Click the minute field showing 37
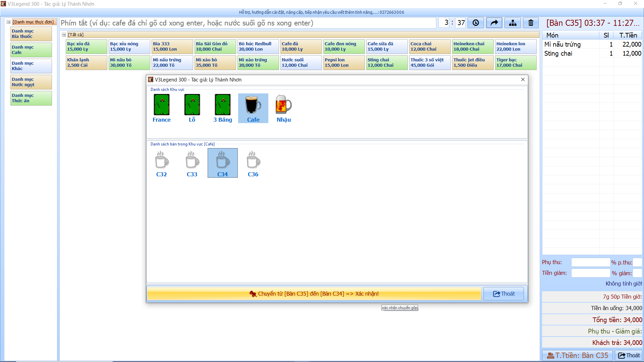This screenshot has height=362, width=644. pyautogui.click(x=461, y=23)
